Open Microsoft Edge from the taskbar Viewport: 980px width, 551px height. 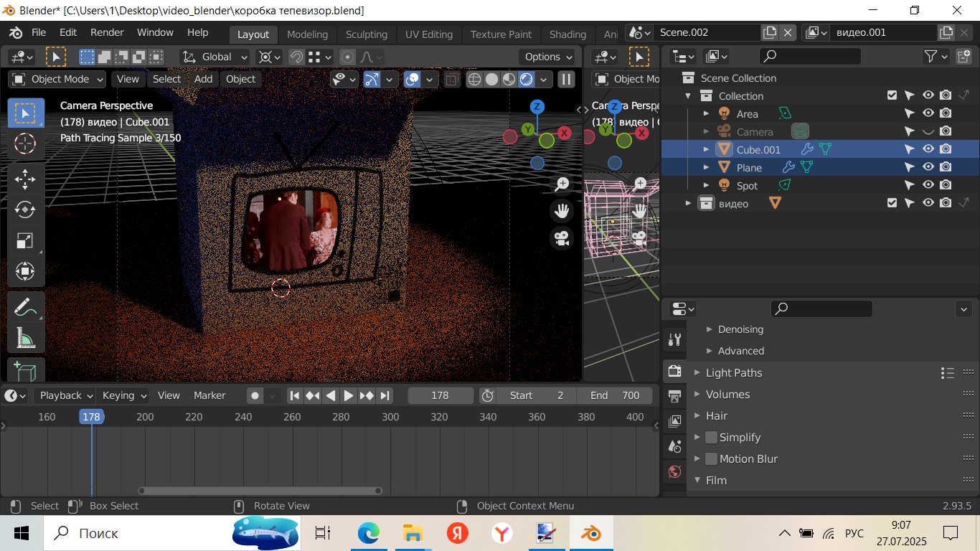tap(368, 533)
